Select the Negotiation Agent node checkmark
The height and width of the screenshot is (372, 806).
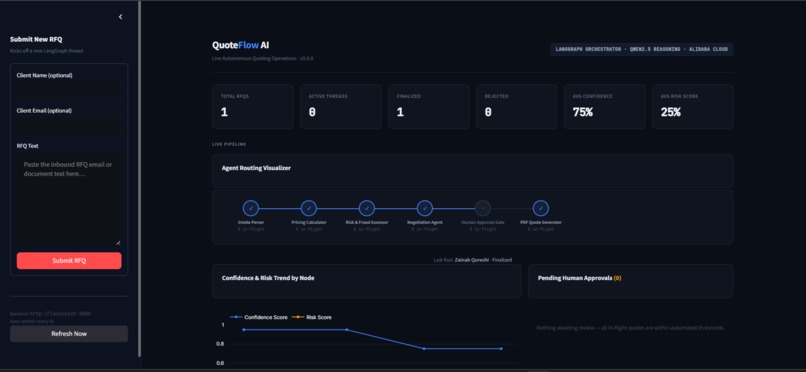(x=425, y=208)
